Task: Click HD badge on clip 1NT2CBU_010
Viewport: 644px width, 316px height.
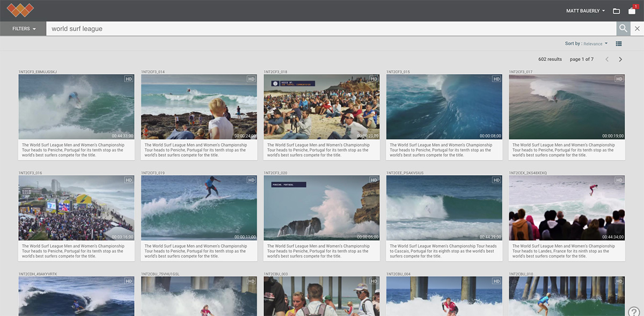Action: (619, 281)
